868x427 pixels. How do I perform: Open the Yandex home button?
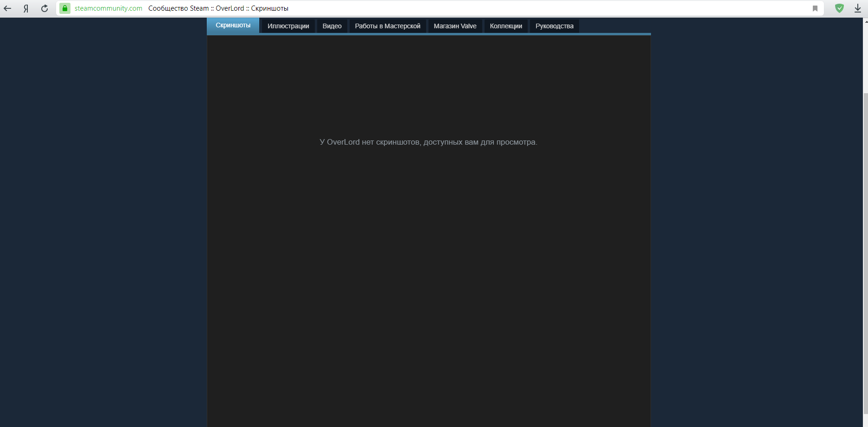click(26, 8)
